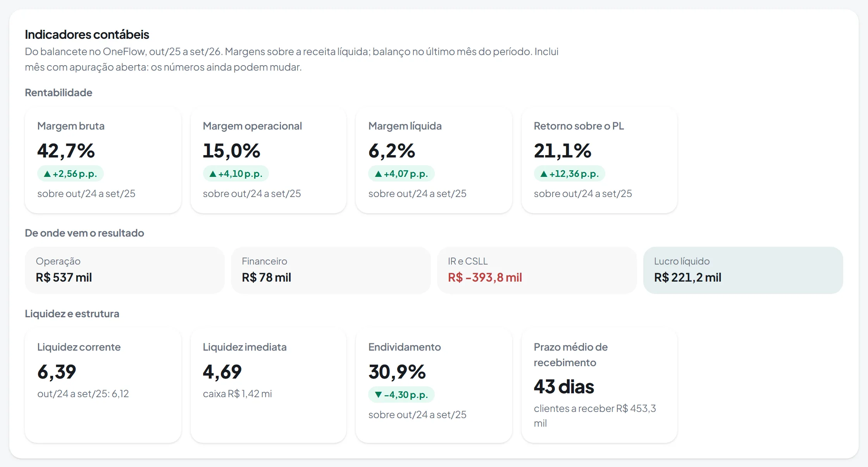Click the 30,9% value
This screenshot has width=868, height=467.
[397, 372]
